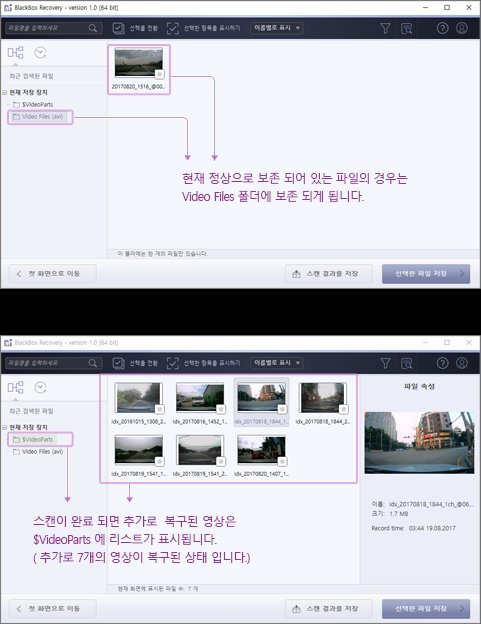Click the 선택한 항목을 표시하기 label in the one-file toolbar
Screen dimensions: 481x624
click(x=212, y=28)
